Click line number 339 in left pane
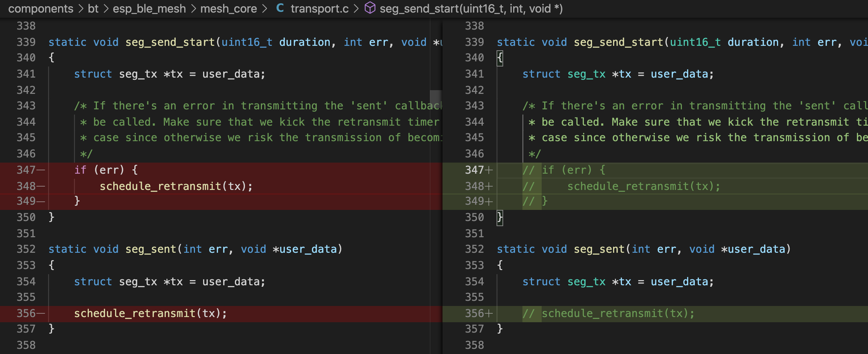Viewport: 868px width, 354px height. click(x=26, y=42)
